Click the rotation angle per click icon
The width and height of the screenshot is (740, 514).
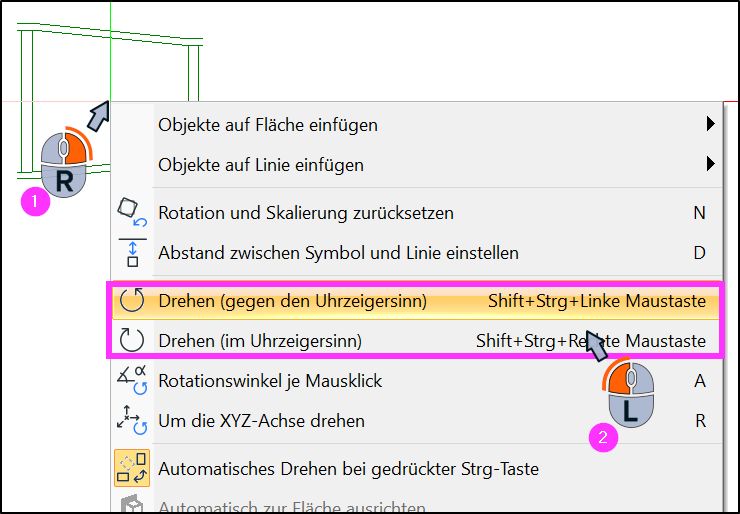click(x=132, y=380)
